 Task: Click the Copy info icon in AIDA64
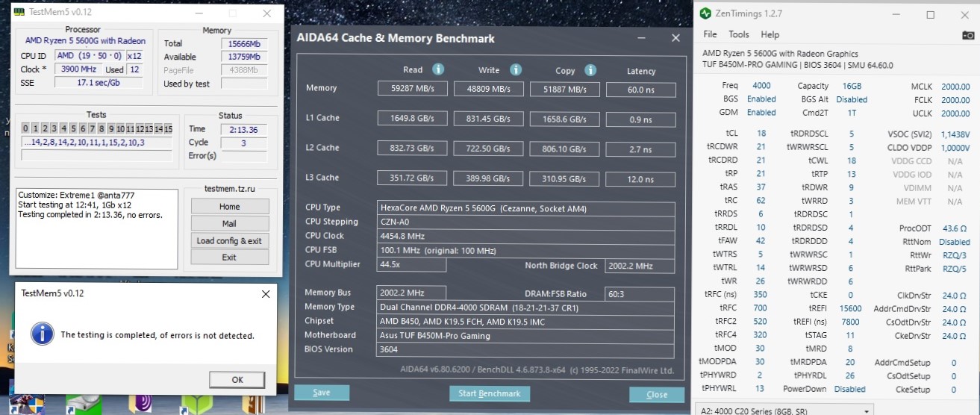pos(590,70)
